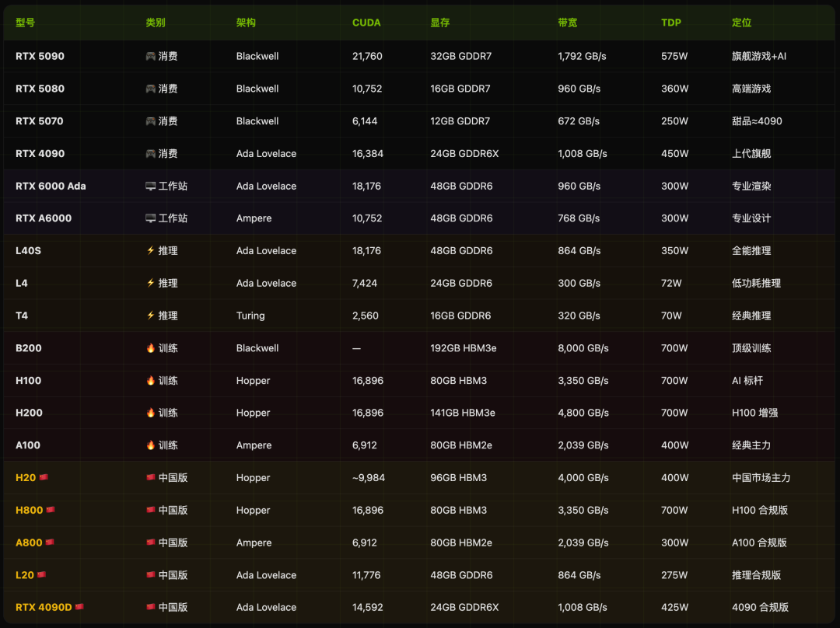The height and width of the screenshot is (628, 840).
Task: Click the flag icon next to L20 model name
Action: [x=41, y=574]
